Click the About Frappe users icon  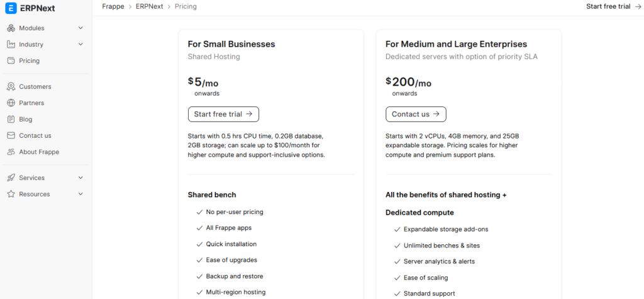(x=11, y=152)
